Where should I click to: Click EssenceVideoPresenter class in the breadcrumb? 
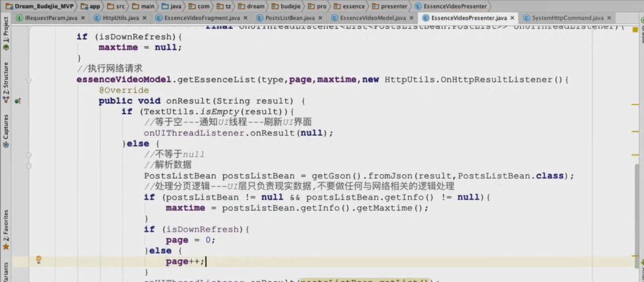[x=451, y=7]
